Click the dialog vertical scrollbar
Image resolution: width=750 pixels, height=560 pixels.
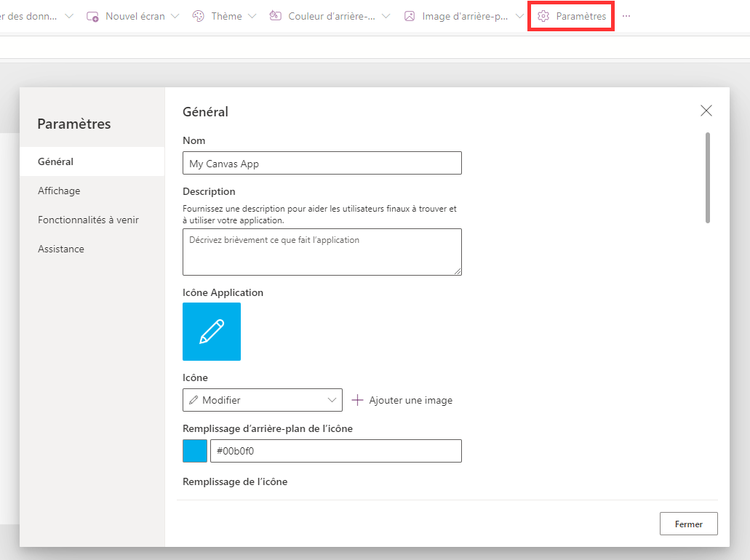(x=707, y=177)
